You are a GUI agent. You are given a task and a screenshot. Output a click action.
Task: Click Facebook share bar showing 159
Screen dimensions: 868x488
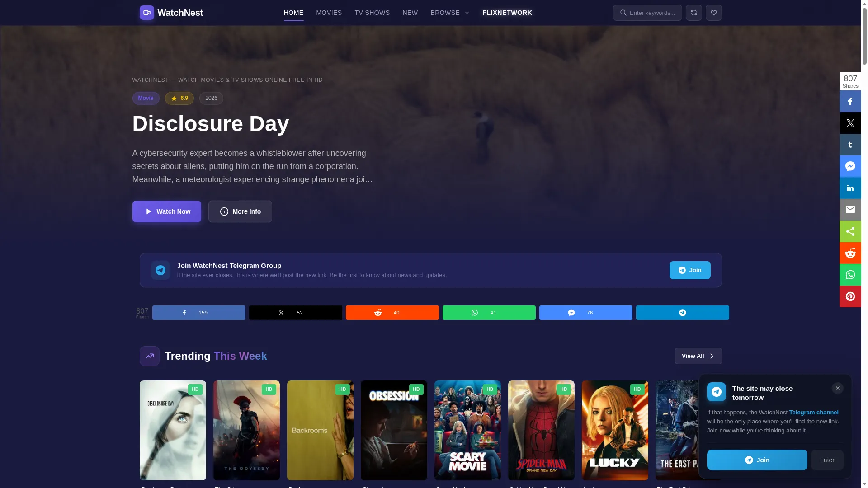click(x=198, y=313)
